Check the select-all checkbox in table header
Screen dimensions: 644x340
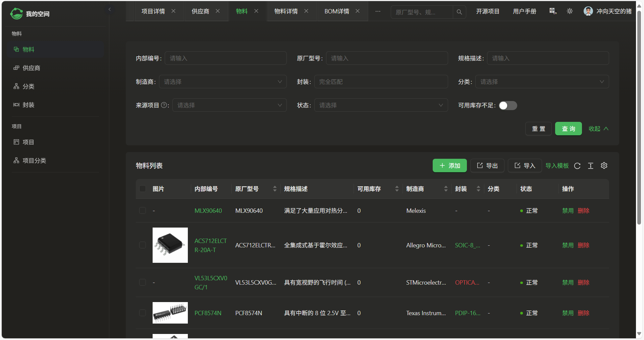point(143,189)
